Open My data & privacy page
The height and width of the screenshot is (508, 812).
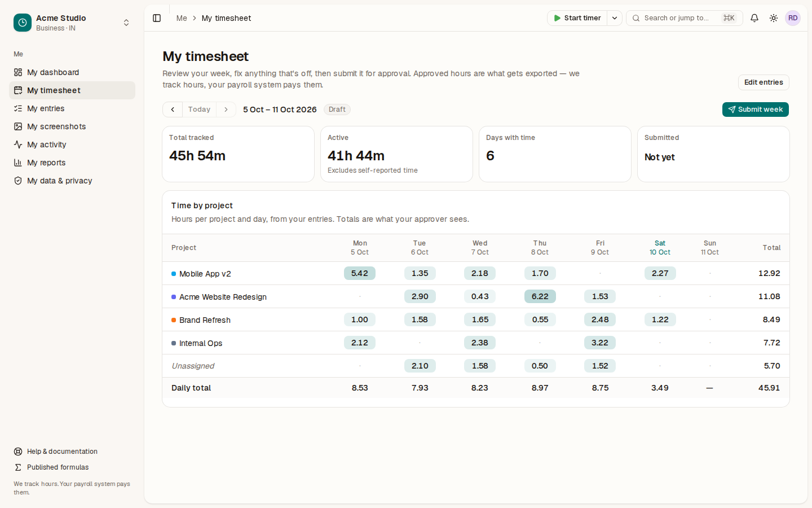coord(72,181)
